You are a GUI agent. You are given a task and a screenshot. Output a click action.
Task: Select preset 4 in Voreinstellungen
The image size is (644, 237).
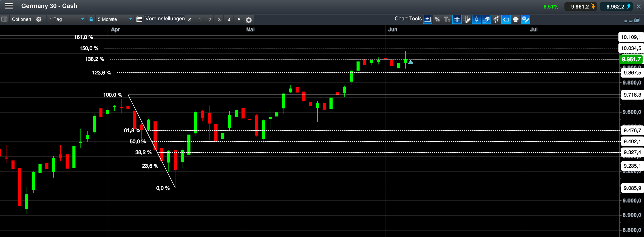229,20
